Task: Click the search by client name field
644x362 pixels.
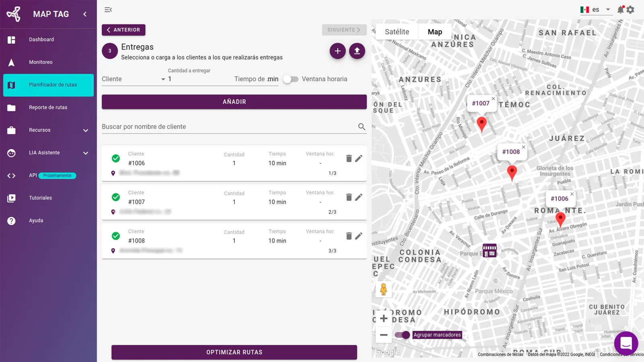Action: (x=227, y=127)
